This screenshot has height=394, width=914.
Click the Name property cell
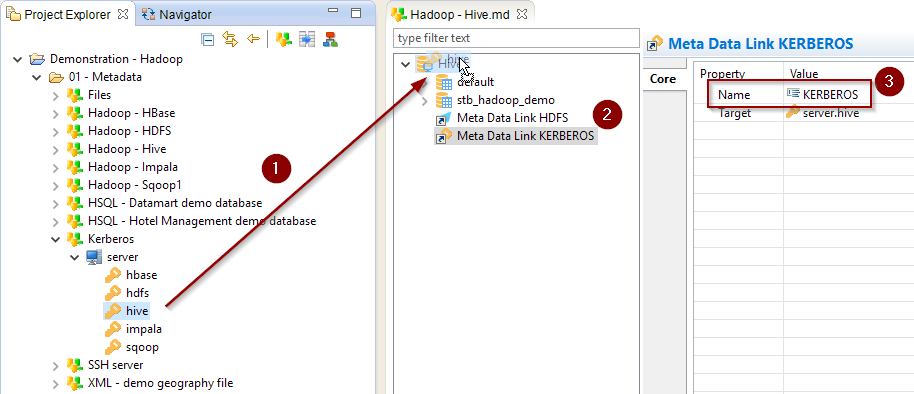pyautogui.click(x=734, y=94)
